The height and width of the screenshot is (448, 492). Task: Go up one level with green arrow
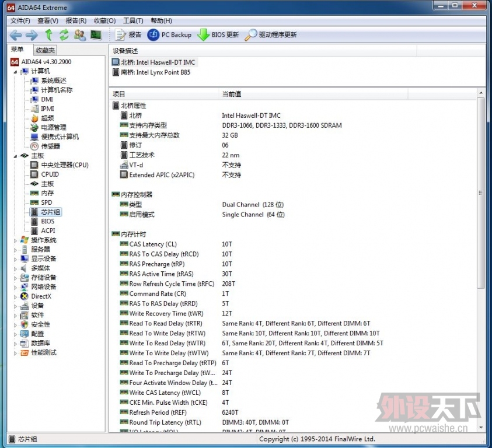pyautogui.click(x=48, y=35)
